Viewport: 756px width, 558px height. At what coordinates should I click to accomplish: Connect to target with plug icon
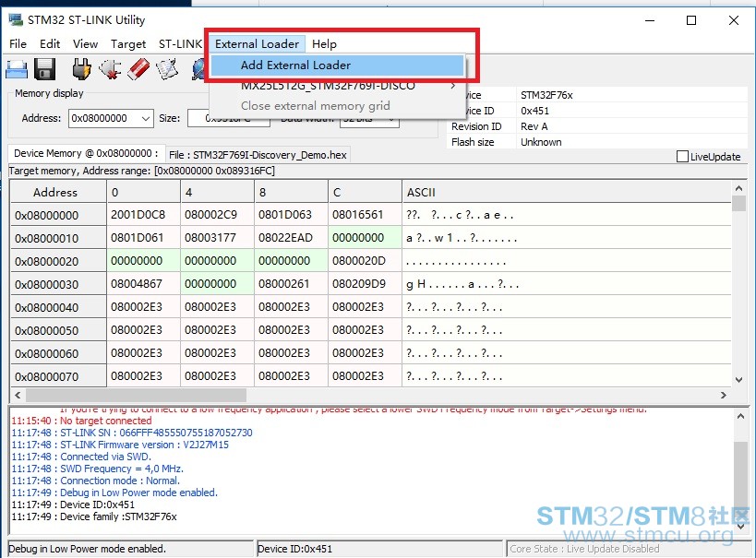82,69
